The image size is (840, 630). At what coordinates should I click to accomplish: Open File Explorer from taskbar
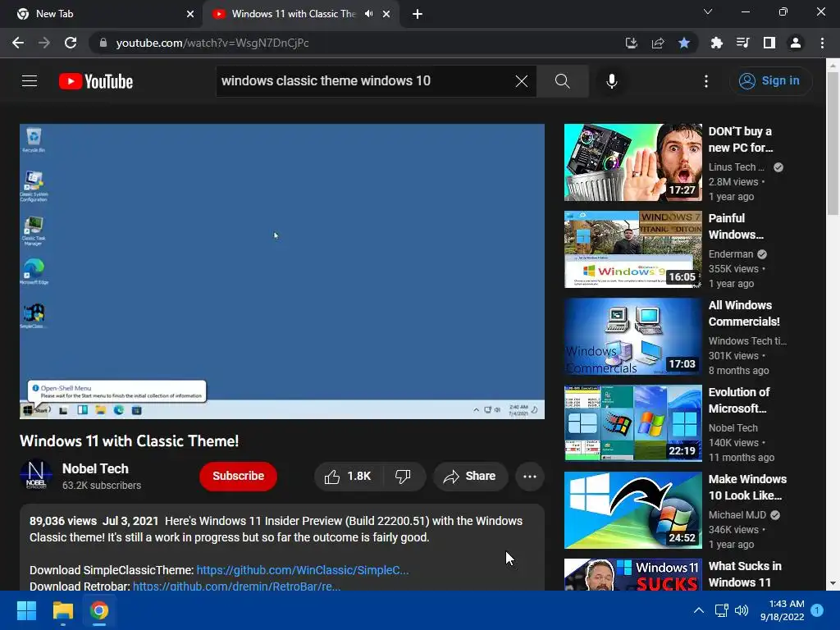click(62, 610)
